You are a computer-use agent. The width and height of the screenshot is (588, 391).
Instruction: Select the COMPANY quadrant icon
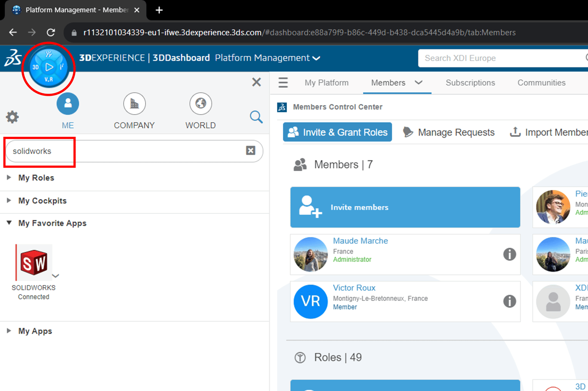[134, 104]
